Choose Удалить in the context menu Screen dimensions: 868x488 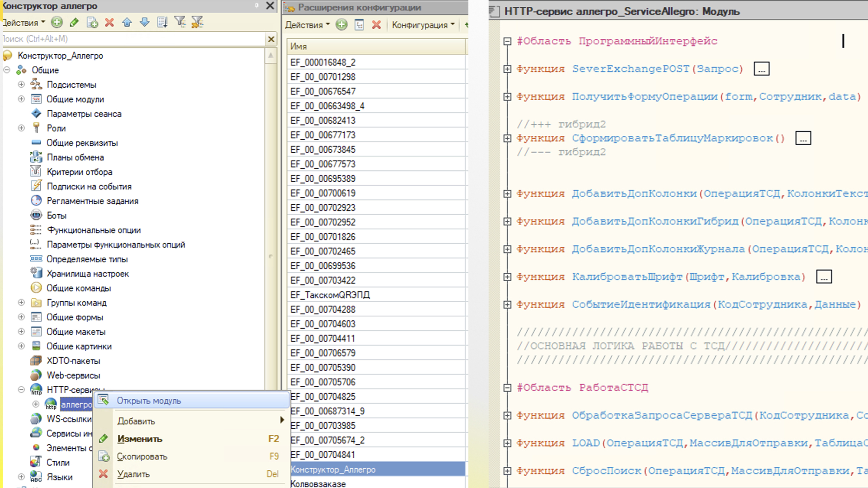tap(192, 474)
